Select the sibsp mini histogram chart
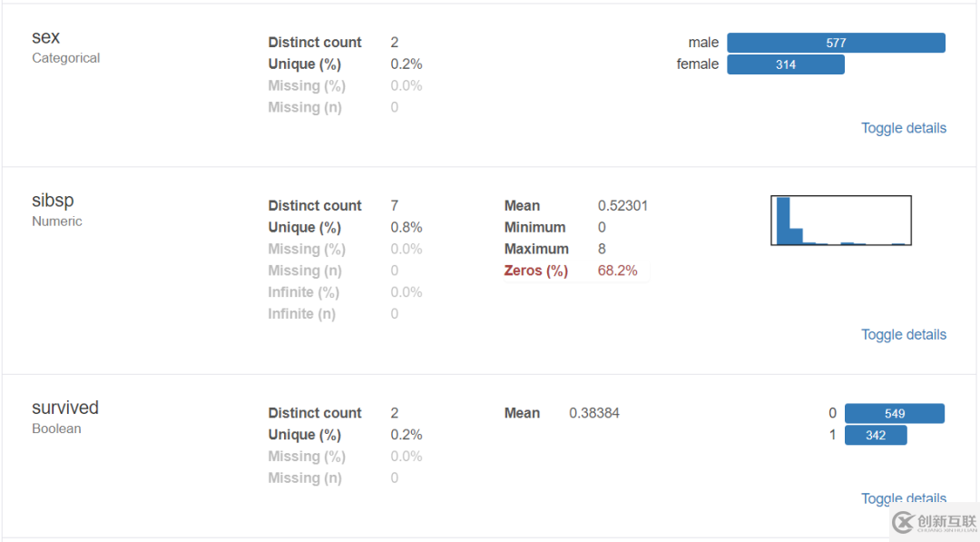The height and width of the screenshot is (542, 980). [841, 221]
